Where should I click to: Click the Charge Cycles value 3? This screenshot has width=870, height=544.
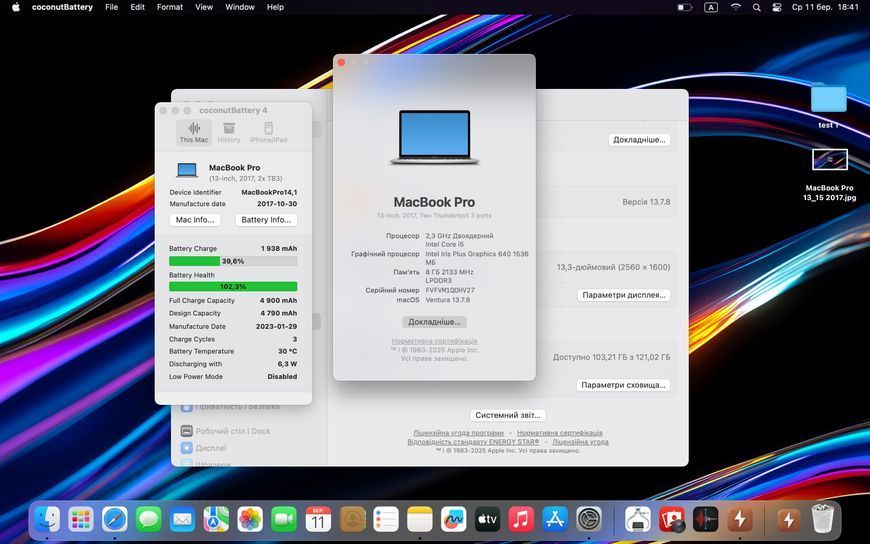tap(295, 339)
